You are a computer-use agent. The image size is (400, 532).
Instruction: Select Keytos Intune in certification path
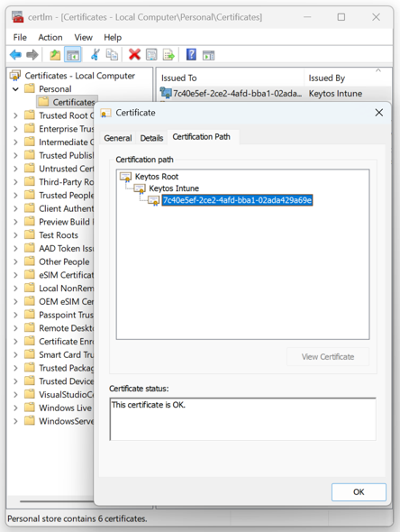pyautogui.click(x=174, y=188)
